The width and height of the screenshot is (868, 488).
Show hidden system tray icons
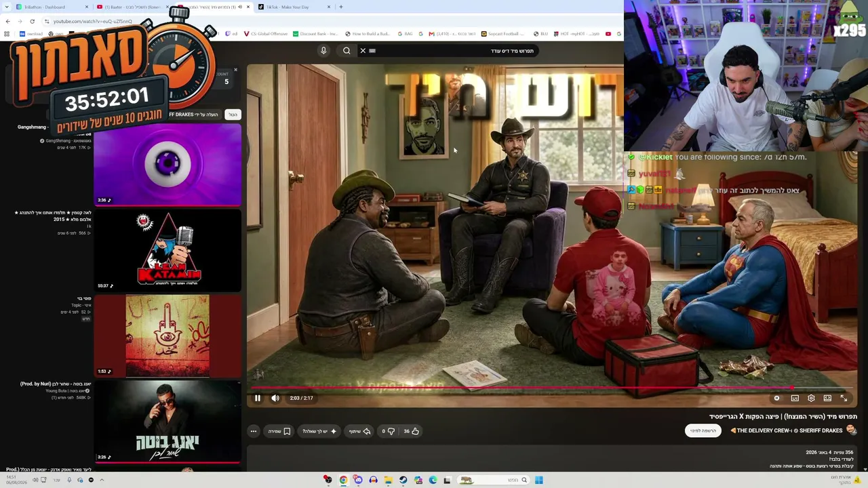tap(102, 480)
